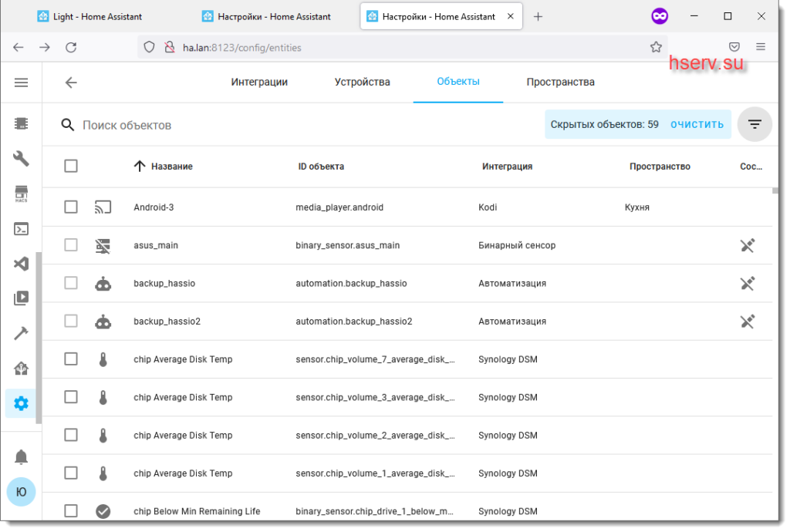Open the backup_hassio automation row
790x532 pixels.
pos(164,283)
